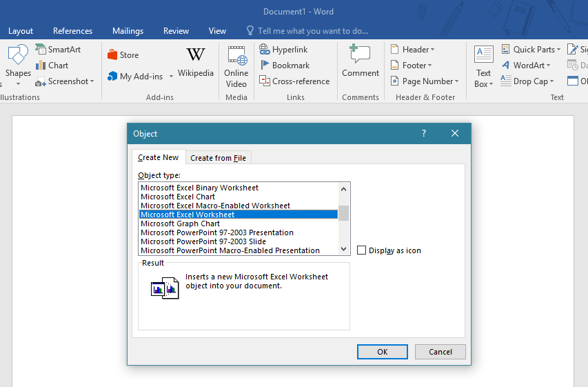588x387 pixels.
Task: Open Quick Parts dropdown
Action: 531,50
